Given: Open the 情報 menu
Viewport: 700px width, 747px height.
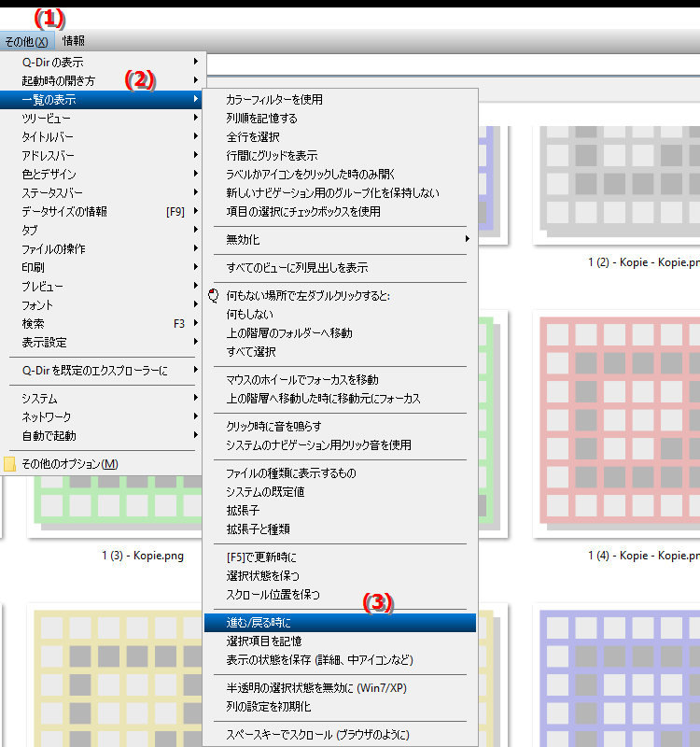Looking at the screenshot, I should 74,41.
